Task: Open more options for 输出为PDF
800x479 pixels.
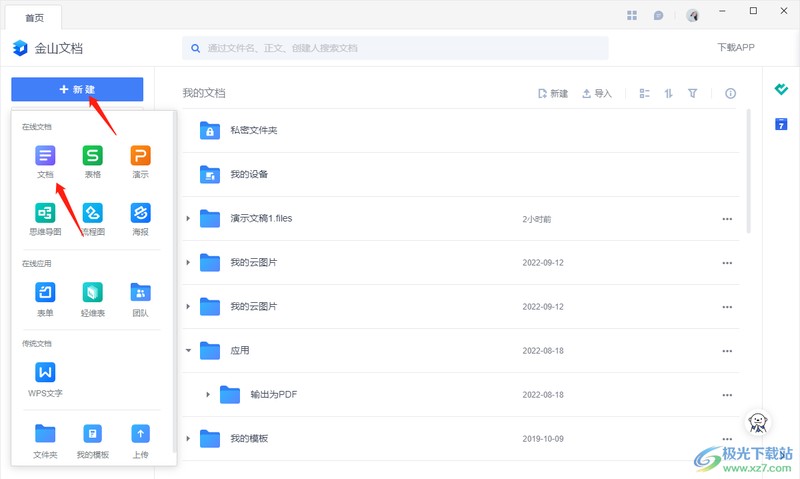Action: [727, 395]
